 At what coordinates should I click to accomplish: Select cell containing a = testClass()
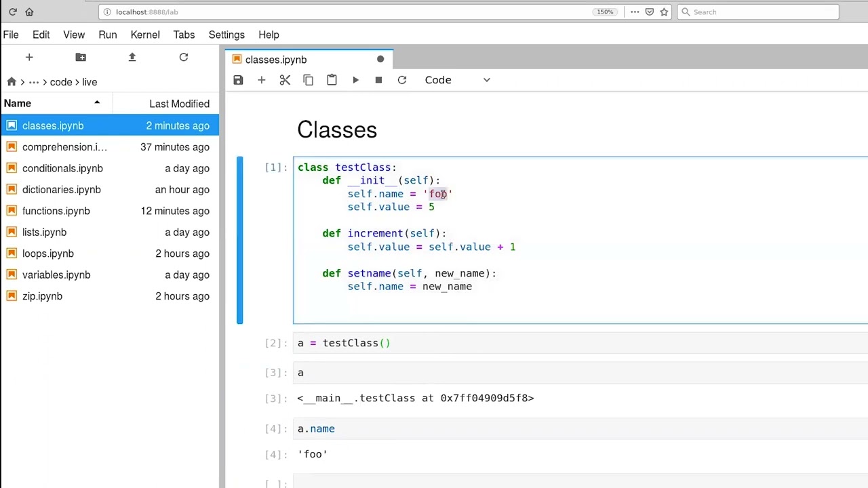(x=580, y=343)
